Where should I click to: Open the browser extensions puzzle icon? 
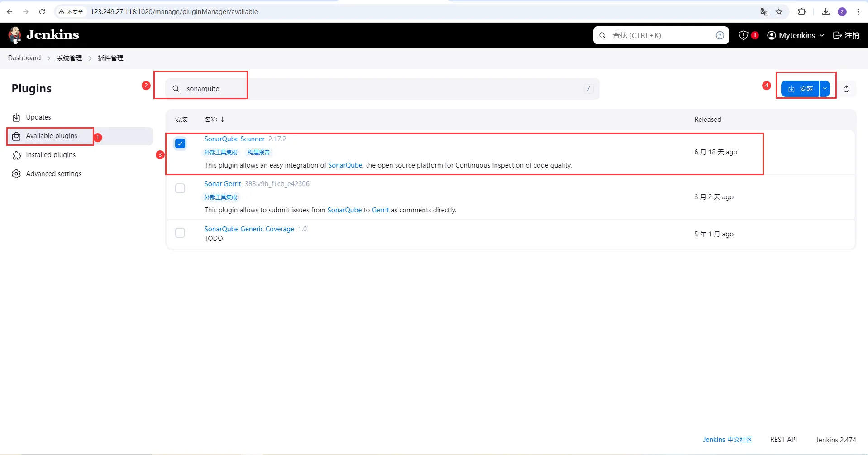coord(801,12)
